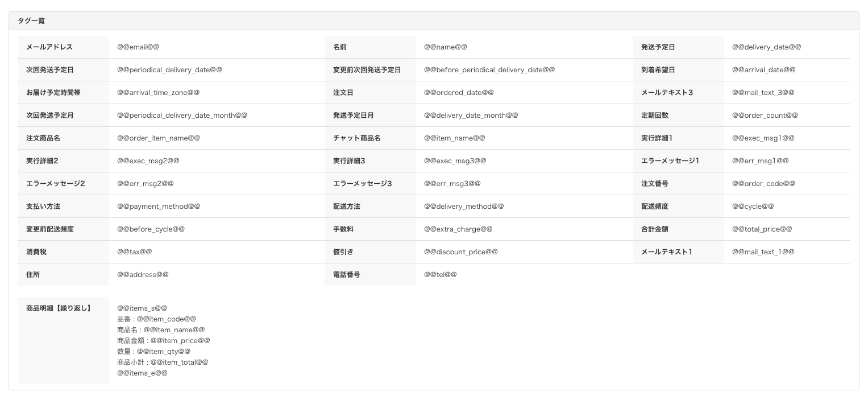Click the 消費税 label
Image resolution: width=868 pixels, height=400 pixels.
click(x=36, y=252)
